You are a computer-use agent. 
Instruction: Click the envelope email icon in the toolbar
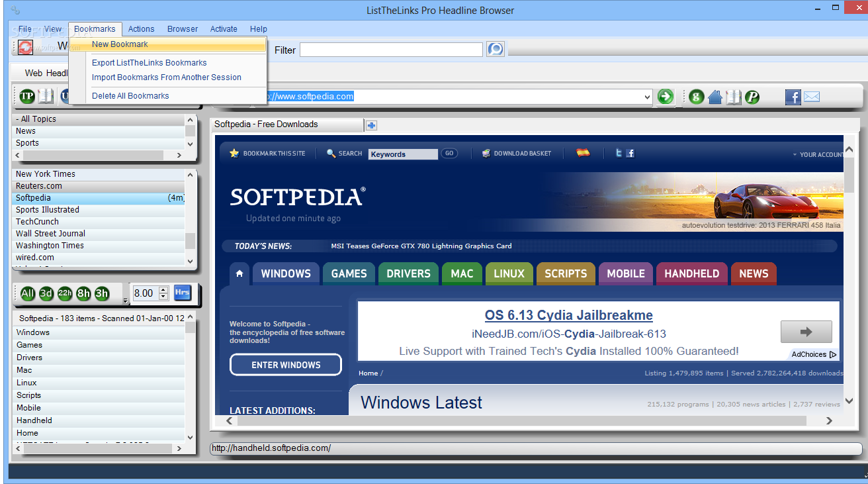click(x=812, y=97)
